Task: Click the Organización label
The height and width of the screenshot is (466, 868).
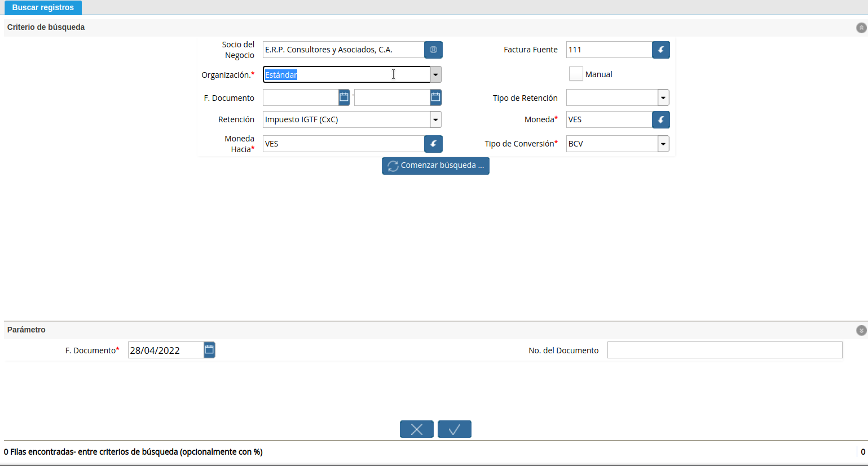Action: tap(228, 75)
